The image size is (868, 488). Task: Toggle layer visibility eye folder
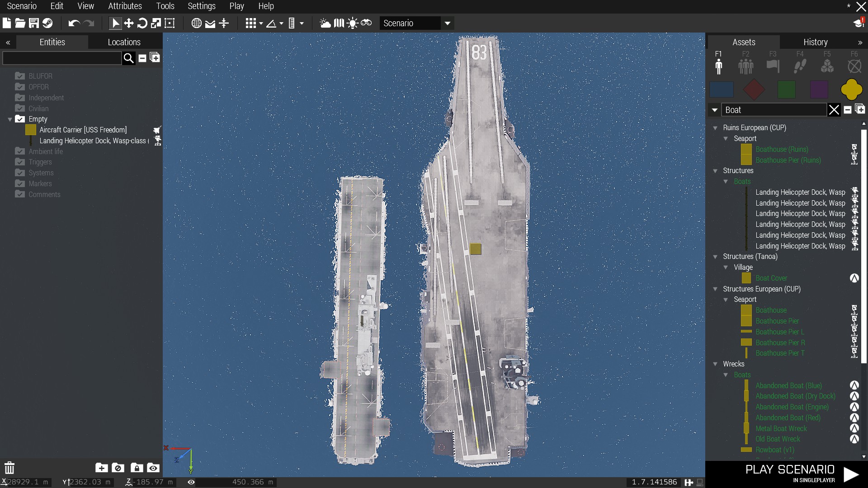tap(153, 468)
